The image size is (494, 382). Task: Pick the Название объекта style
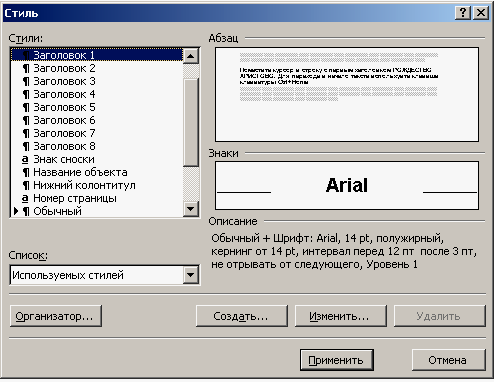(97, 172)
